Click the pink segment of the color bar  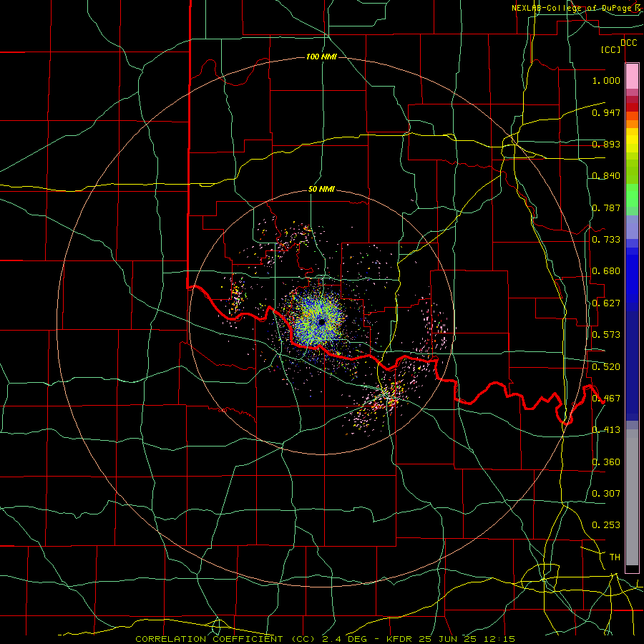pyautogui.click(x=632, y=77)
